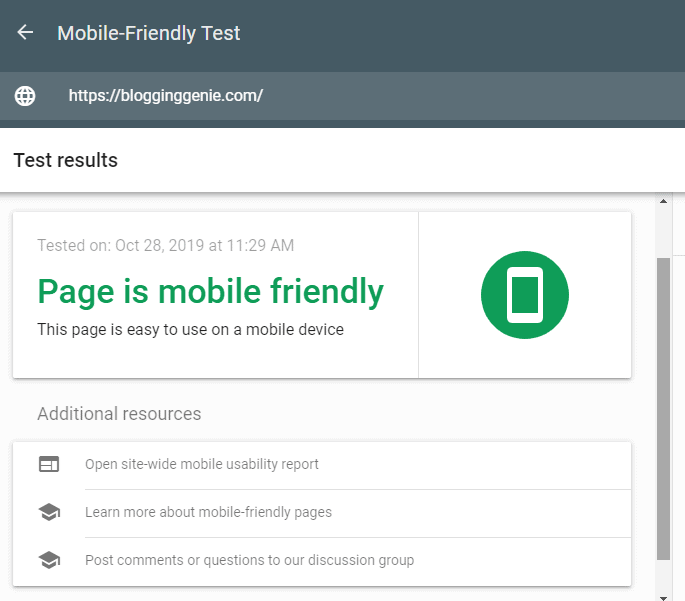Click the site-wide usability report icon
Viewport: 685px width, 601px height.
[x=49, y=464]
